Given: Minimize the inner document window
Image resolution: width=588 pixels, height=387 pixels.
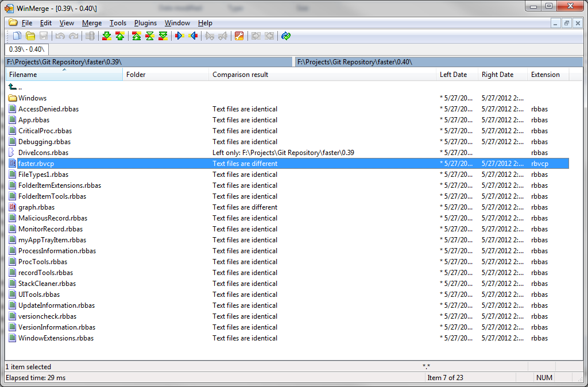Looking at the screenshot, I should click(x=556, y=23).
